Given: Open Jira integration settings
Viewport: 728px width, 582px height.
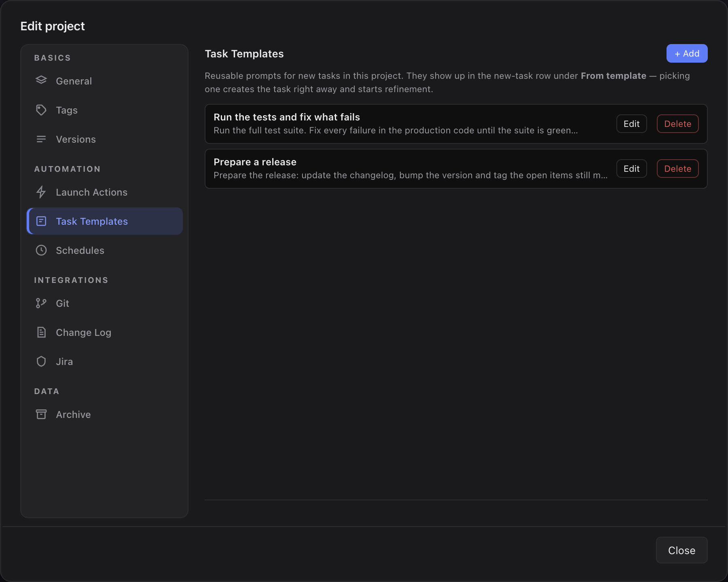Looking at the screenshot, I should pos(105,361).
